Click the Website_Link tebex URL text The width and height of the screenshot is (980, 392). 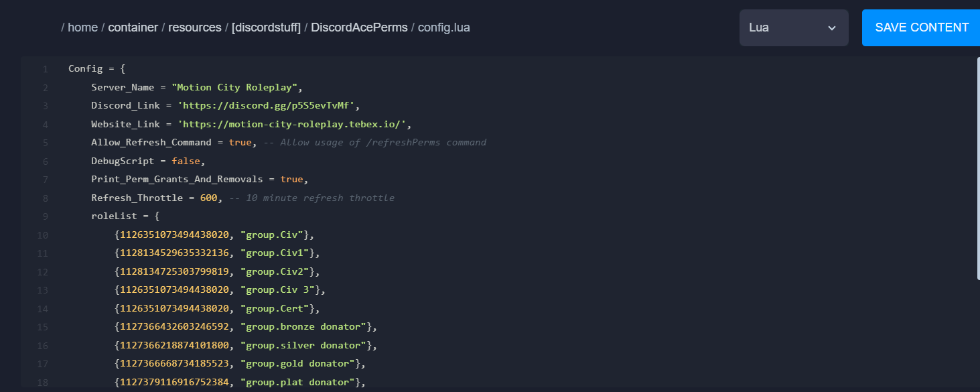coord(292,124)
